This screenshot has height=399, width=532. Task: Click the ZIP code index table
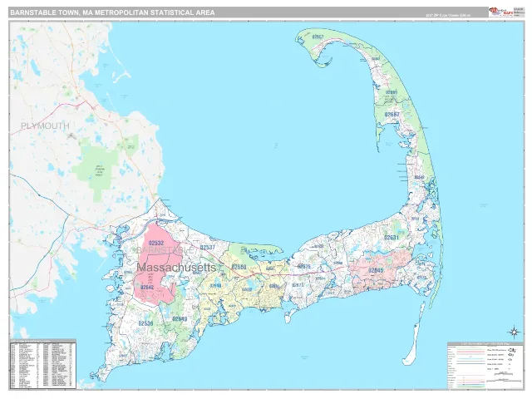pos(42,364)
